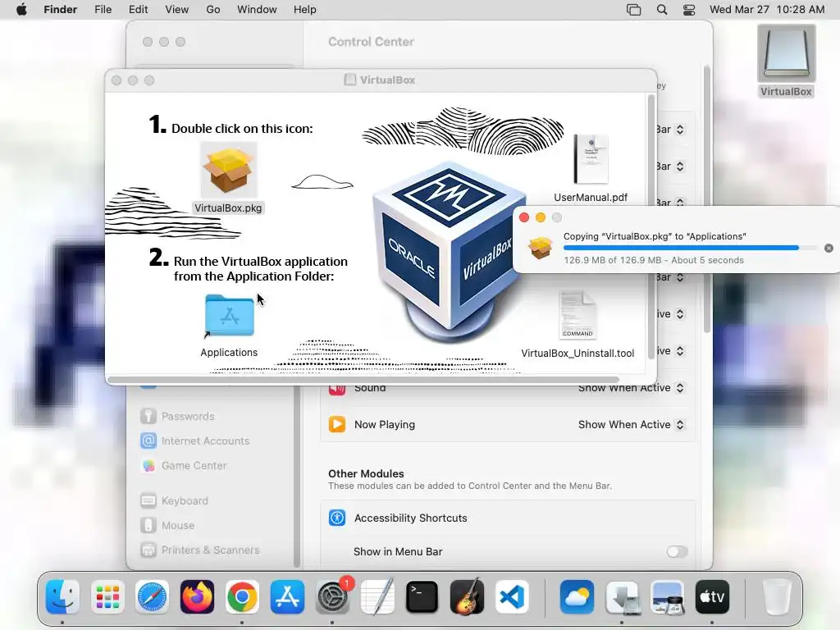Launch Safari from the Dock
This screenshot has height=630, width=840.
tap(152, 596)
